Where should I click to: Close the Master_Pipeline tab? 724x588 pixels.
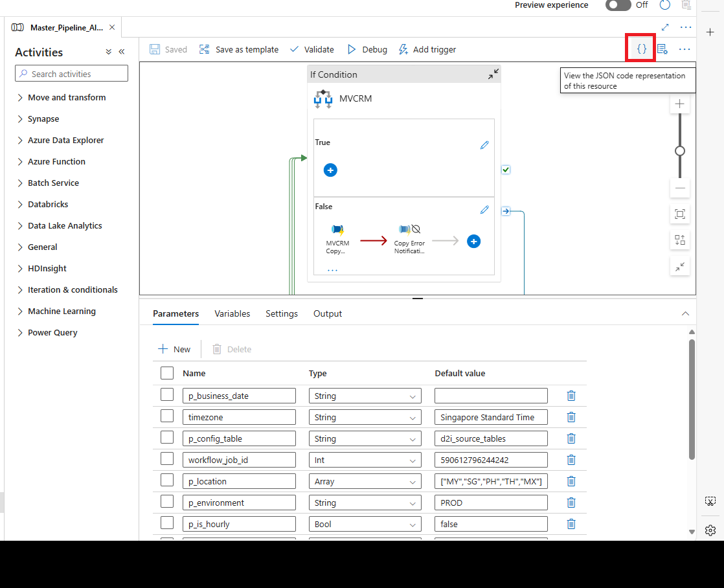coord(112,27)
